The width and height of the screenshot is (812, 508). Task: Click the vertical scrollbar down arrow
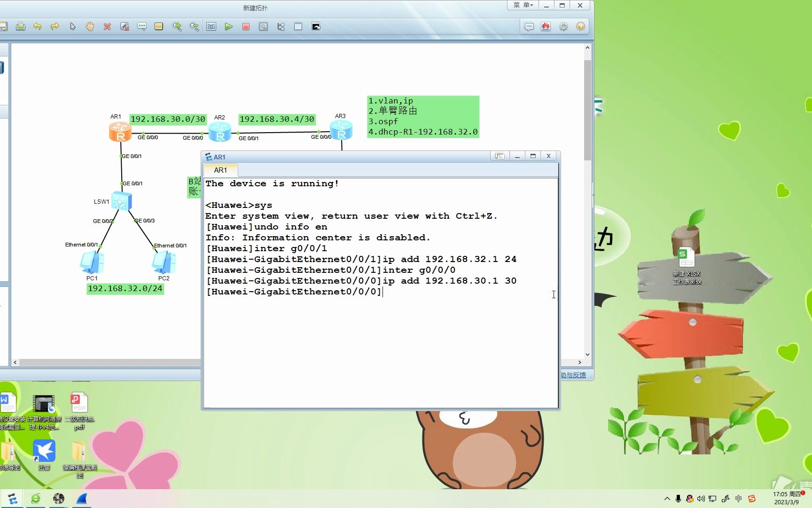[587, 355]
